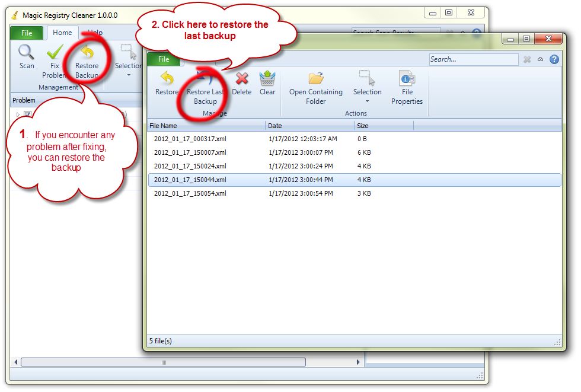Click the Fix Problems checkmark icon

[55, 52]
